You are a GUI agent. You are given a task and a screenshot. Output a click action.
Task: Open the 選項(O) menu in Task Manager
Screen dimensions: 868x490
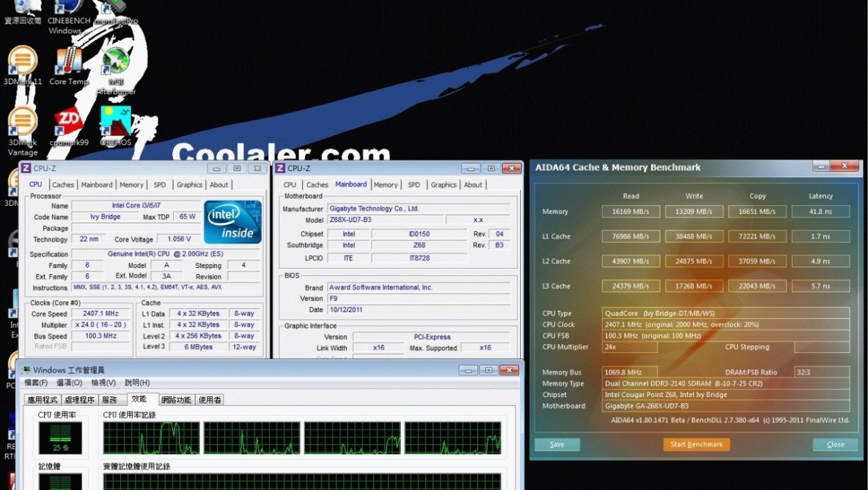[x=69, y=383]
